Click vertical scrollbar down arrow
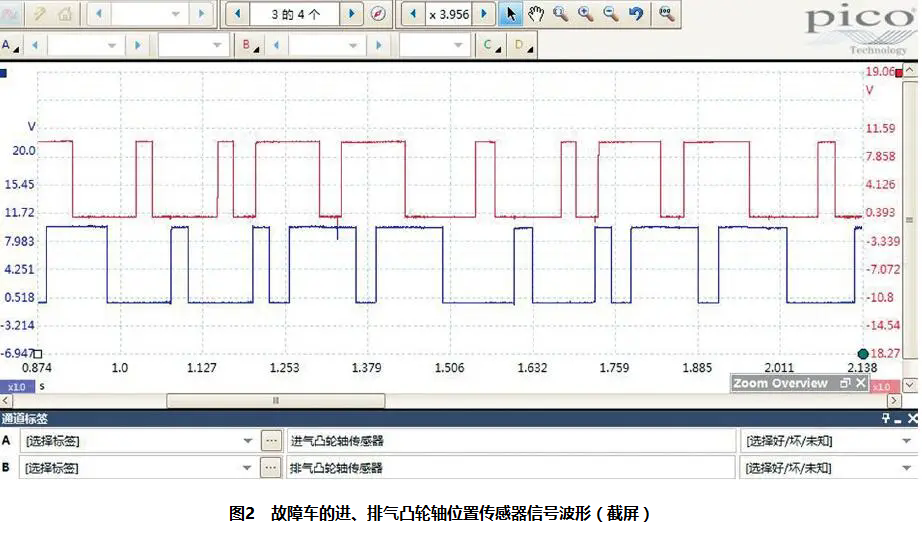Viewport: 922px width, 541px height. (910, 386)
